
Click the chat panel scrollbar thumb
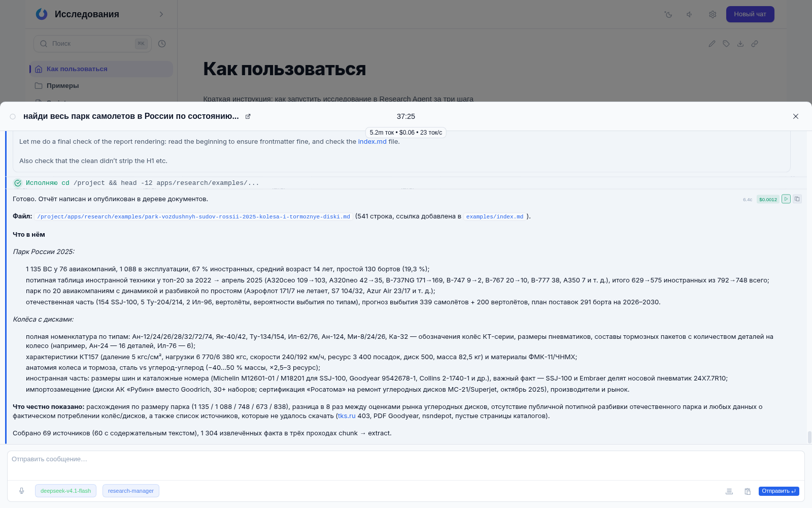(809, 437)
